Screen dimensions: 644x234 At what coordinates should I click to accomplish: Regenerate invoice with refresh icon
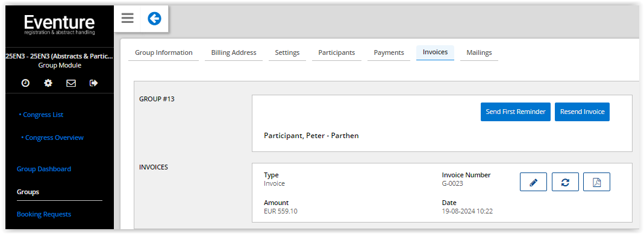click(x=565, y=182)
